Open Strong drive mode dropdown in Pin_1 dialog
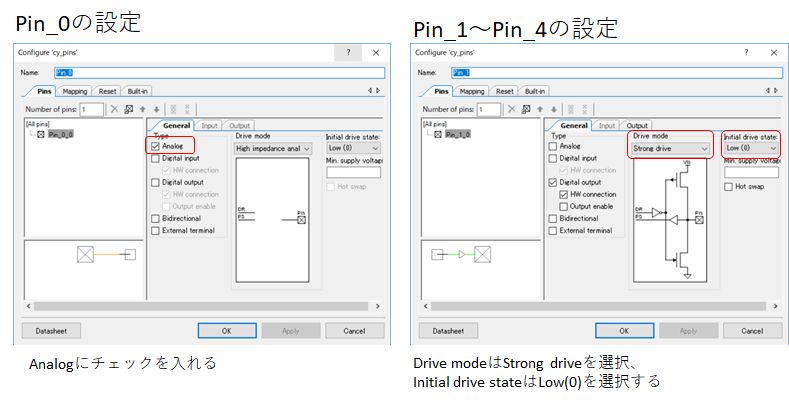789x402 pixels. pos(671,148)
